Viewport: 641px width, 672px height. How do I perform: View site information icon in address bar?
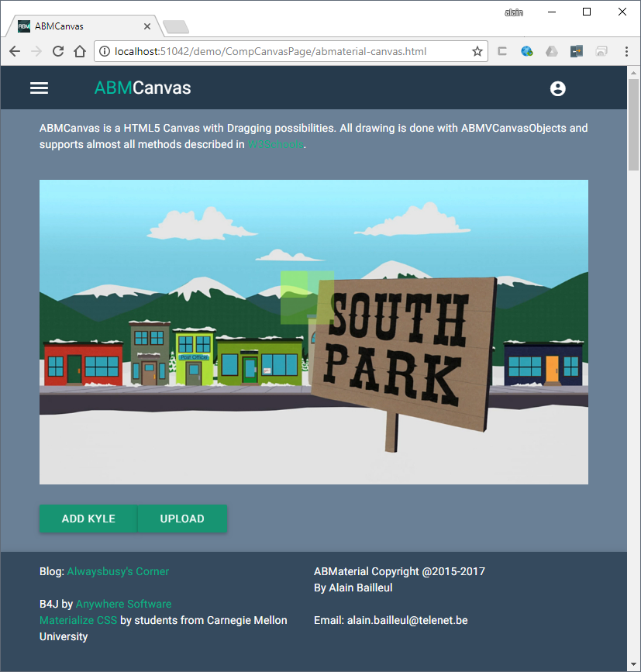tap(104, 51)
